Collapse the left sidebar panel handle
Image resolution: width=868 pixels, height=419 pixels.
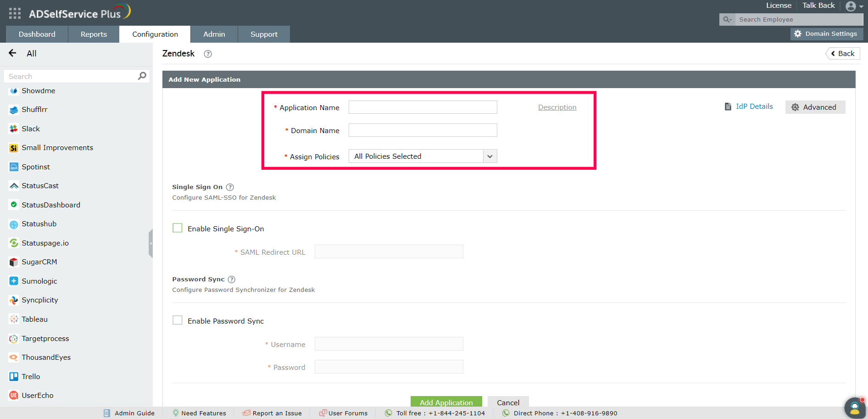(150, 244)
